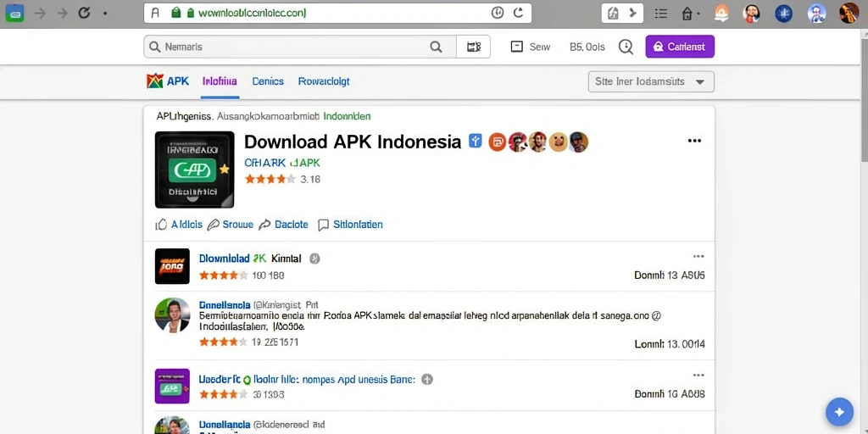Click the purple Carilenst button
This screenshot has height=434, width=868.
[680, 47]
